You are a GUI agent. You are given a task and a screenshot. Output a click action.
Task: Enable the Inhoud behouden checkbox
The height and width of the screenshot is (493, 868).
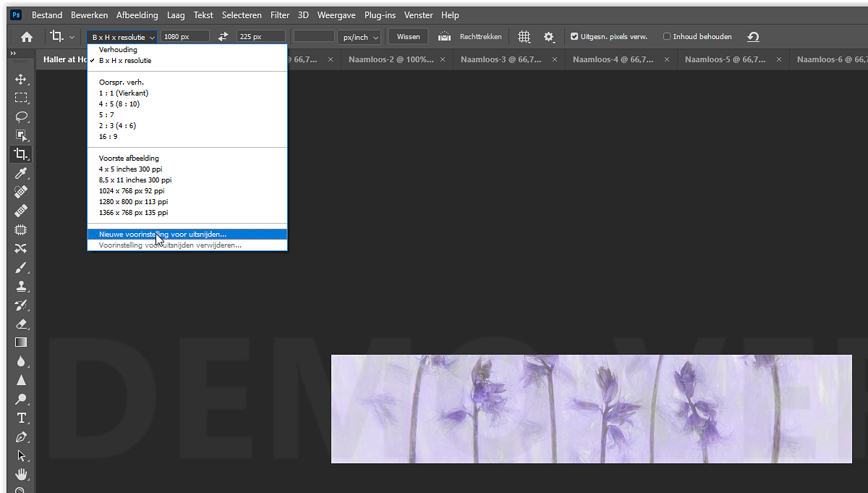click(x=667, y=37)
